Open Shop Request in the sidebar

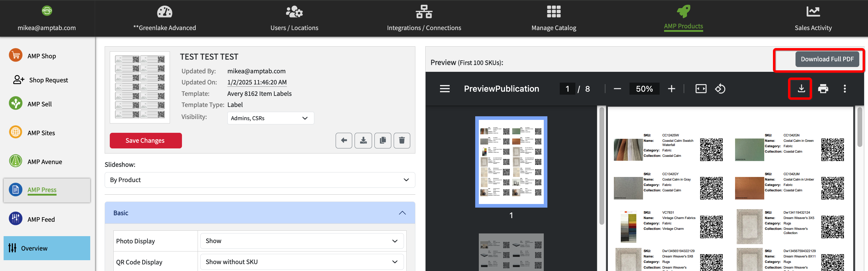(40, 80)
